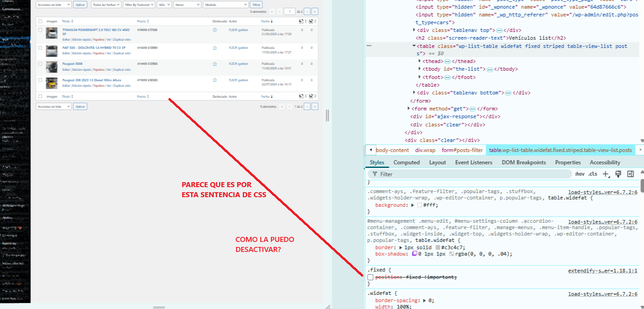The image size is (644, 309).
Task: Go to next page in top pagination
Action: tap(307, 11)
